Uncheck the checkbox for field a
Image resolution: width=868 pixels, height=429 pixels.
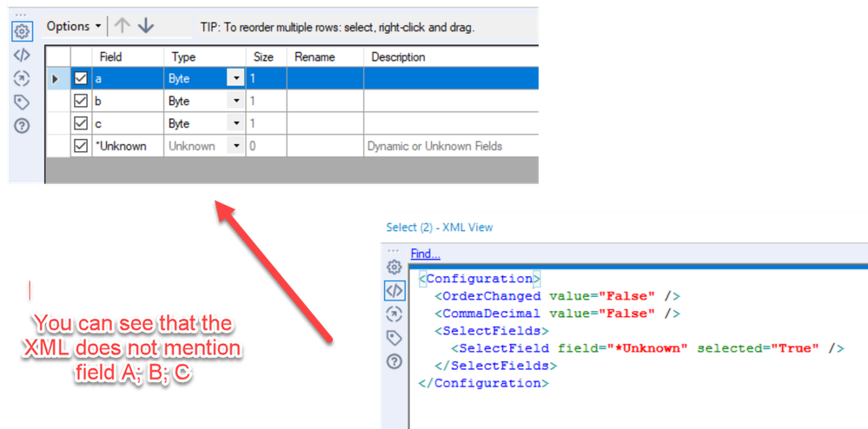click(x=81, y=79)
